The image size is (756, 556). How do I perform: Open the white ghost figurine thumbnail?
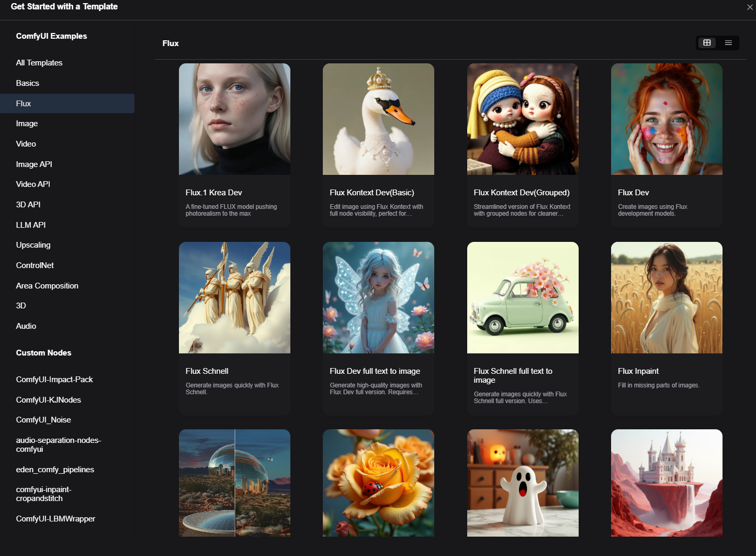523,483
